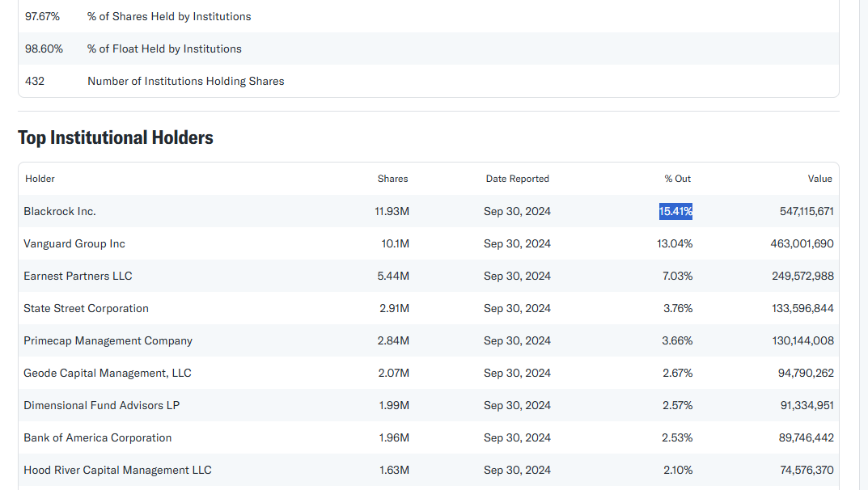Select Geode Capital Management, LLC name

click(x=108, y=374)
